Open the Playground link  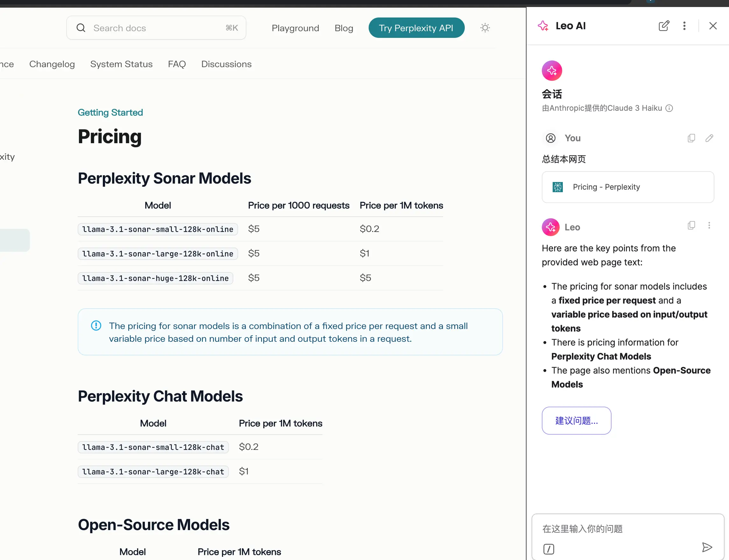pyautogui.click(x=295, y=28)
